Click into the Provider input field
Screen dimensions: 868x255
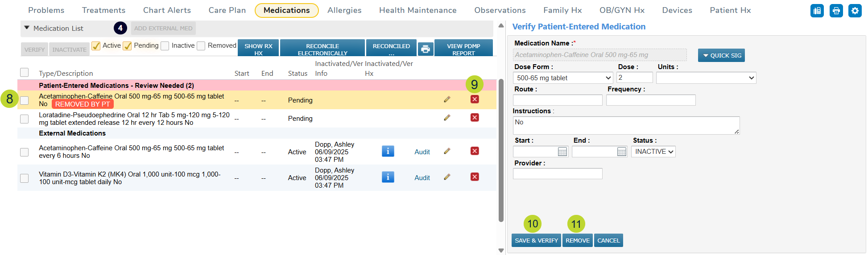pos(558,174)
